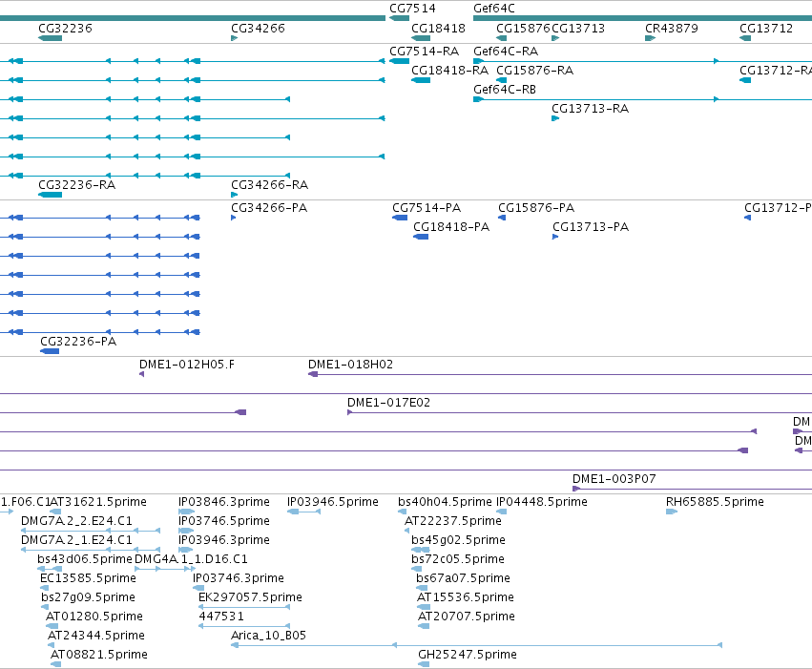This screenshot has height=669, width=812.
Task: Select the bs45g02.5prime EST label
Action: [x=458, y=540]
